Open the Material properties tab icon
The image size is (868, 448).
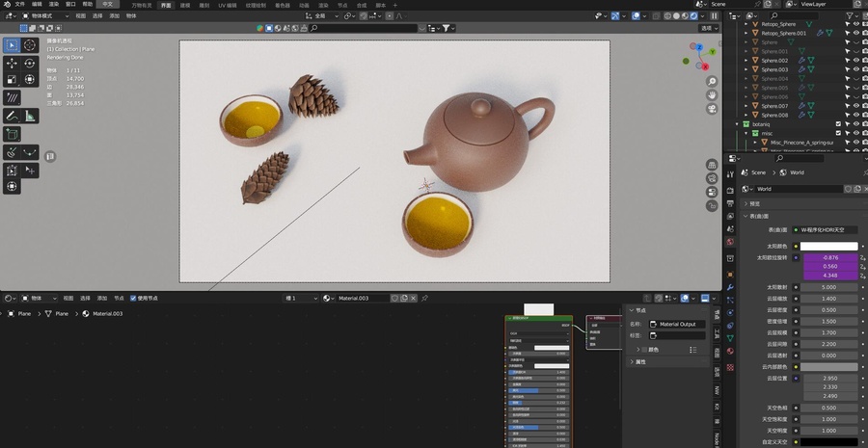coord(730,351)
